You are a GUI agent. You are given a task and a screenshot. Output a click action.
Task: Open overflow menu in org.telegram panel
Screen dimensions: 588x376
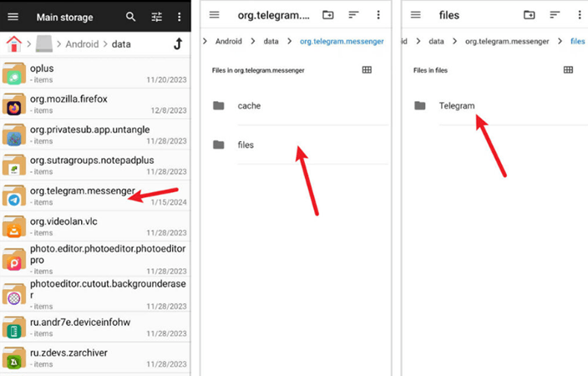[x=378, y=15]
